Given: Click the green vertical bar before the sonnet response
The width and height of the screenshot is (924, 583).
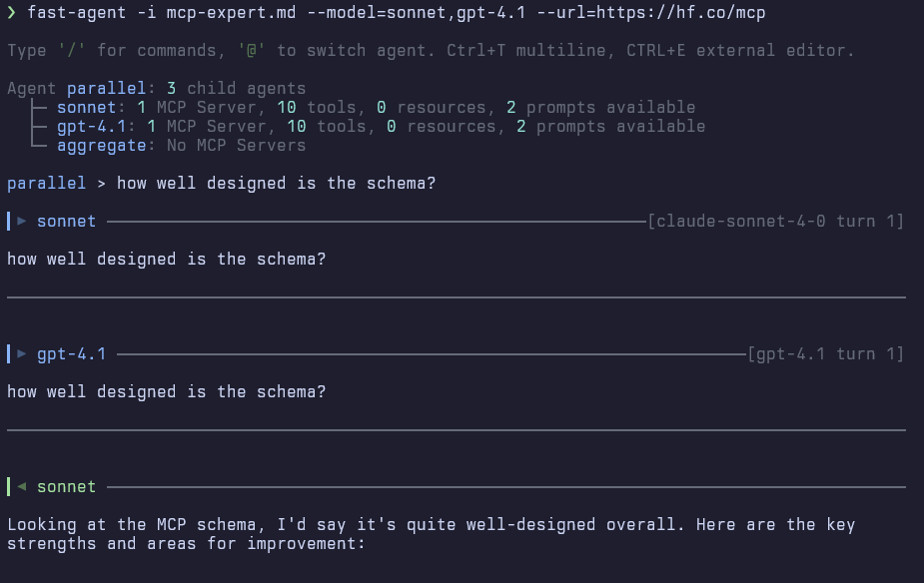Looking at the screenshot, I should point(8,487).
